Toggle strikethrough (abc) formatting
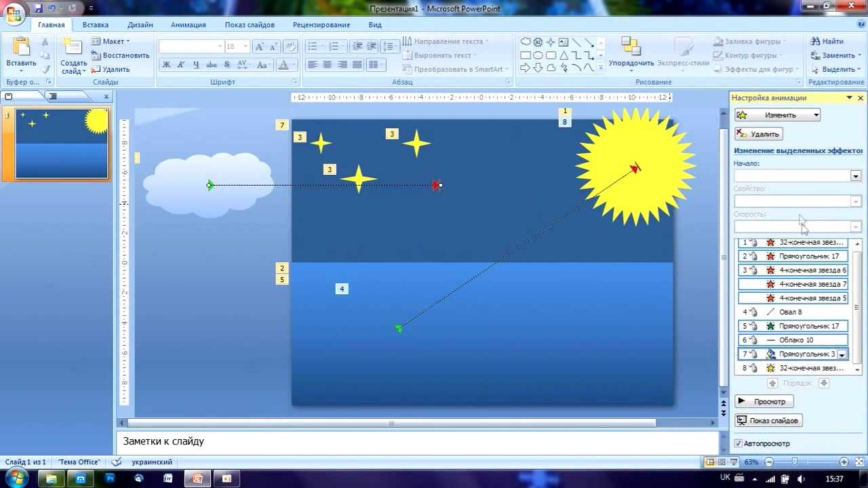Screen dimensions: 868x488 (211, 65)
